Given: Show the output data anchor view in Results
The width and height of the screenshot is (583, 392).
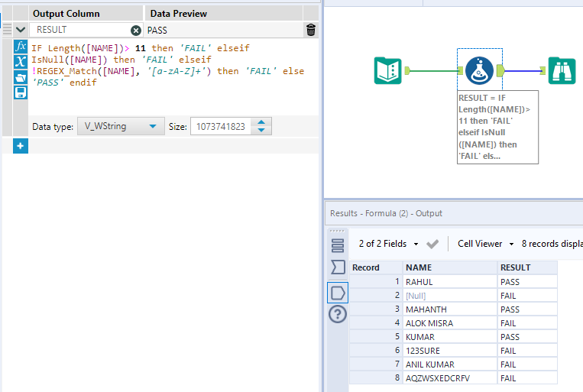Looking at the screenshot, I should 338,293.
